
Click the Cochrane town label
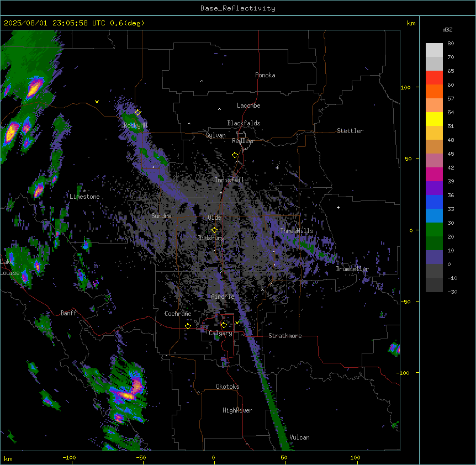tap(178, 314)
